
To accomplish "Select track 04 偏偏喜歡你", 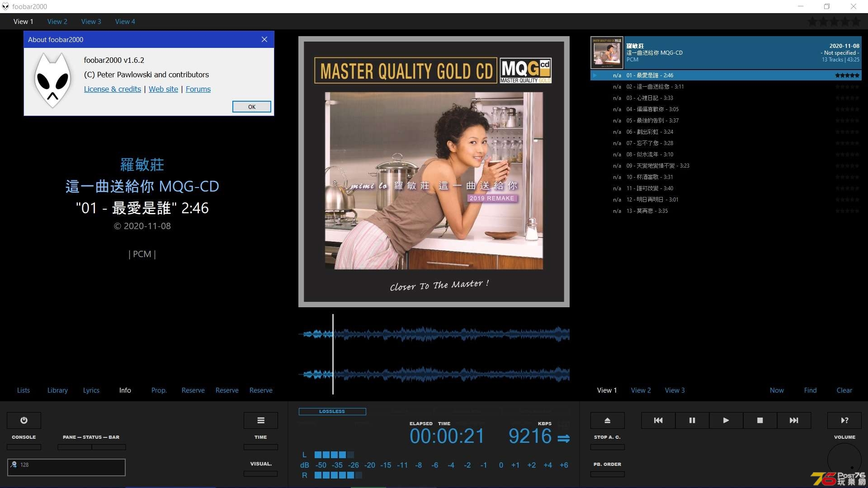I will [726, 109].
